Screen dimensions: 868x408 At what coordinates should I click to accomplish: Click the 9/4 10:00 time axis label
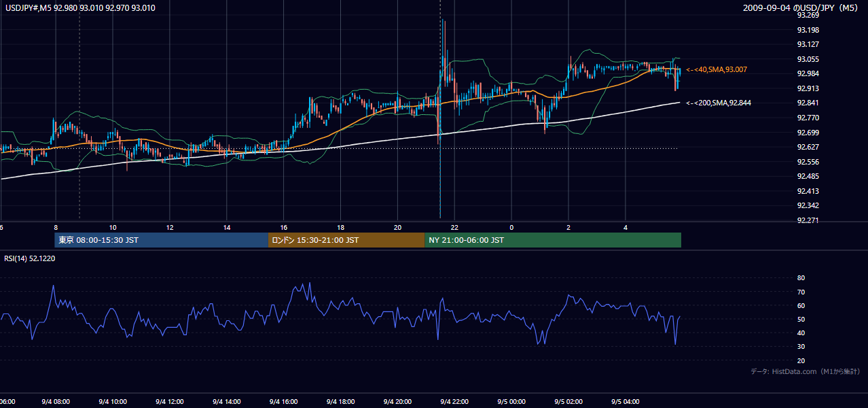click(112, 402)
